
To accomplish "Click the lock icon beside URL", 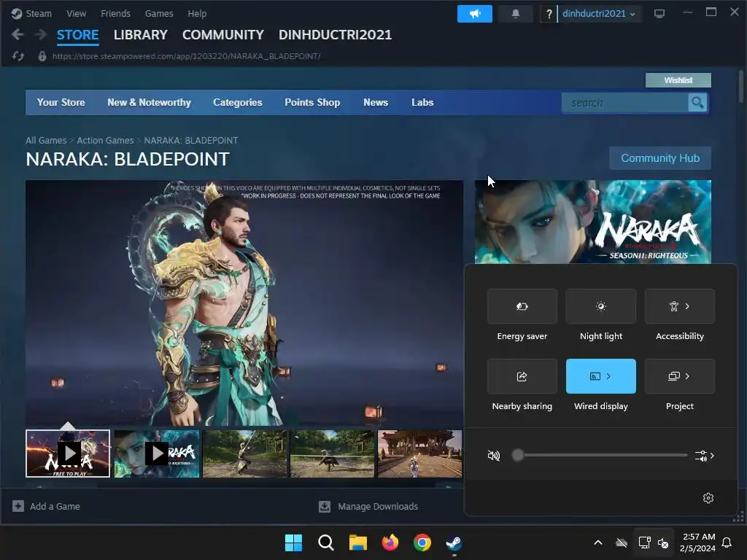I will (42, 56).
